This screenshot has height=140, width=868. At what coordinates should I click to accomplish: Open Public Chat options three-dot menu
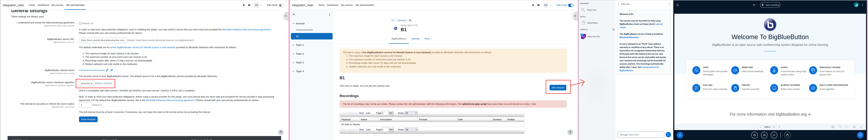coord(670,4)
